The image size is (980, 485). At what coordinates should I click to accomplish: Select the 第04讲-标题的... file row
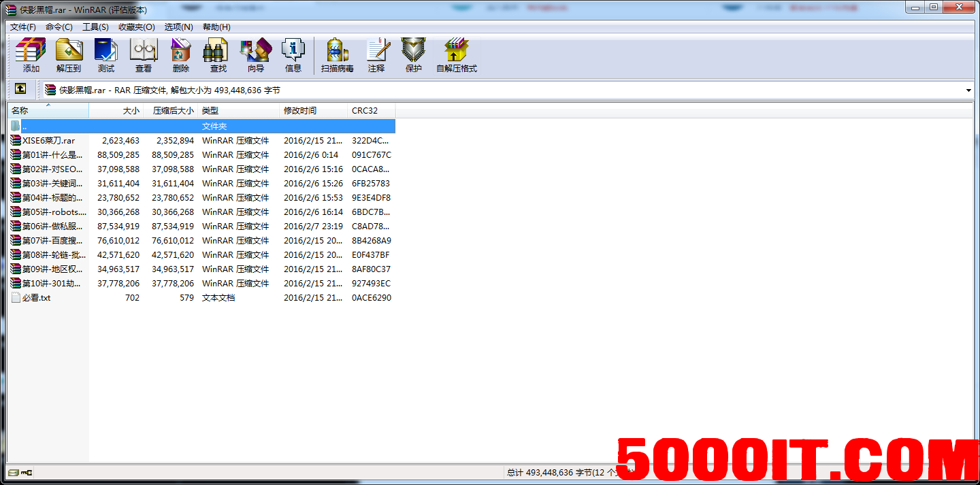pos(202,198)
